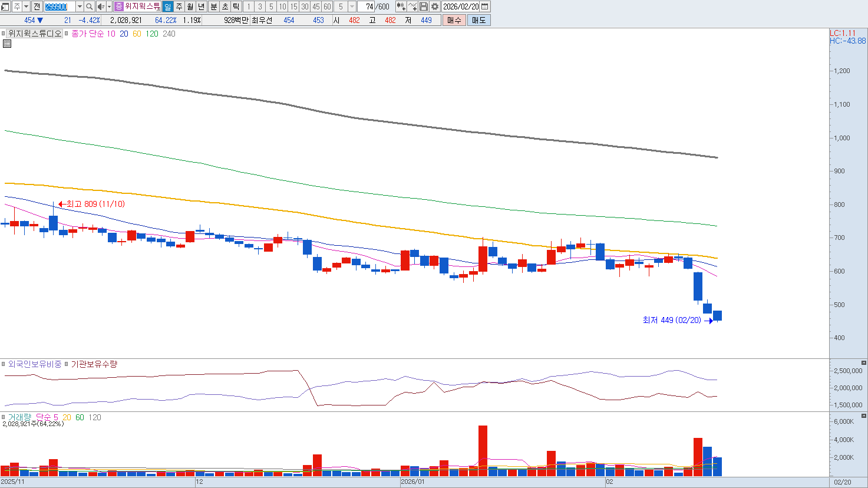Switch to the minute (분) chart period
The height and width of the screenshot is (488, 868).
pos(213,6)
